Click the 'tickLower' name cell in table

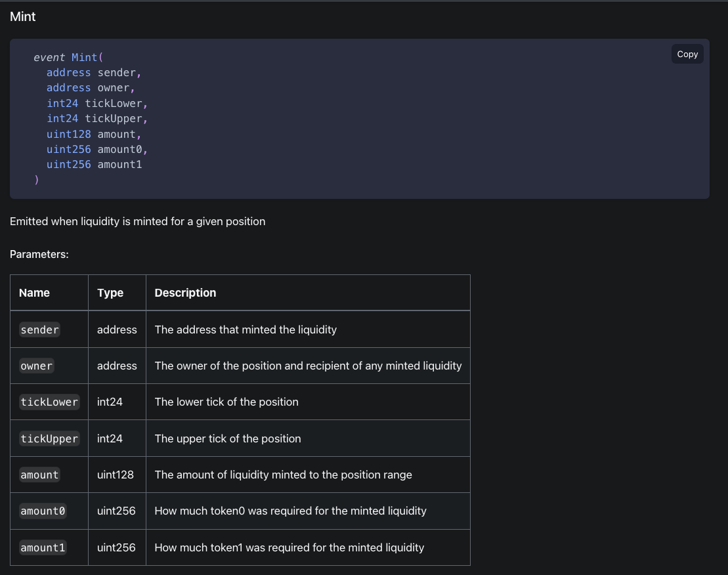49,402
